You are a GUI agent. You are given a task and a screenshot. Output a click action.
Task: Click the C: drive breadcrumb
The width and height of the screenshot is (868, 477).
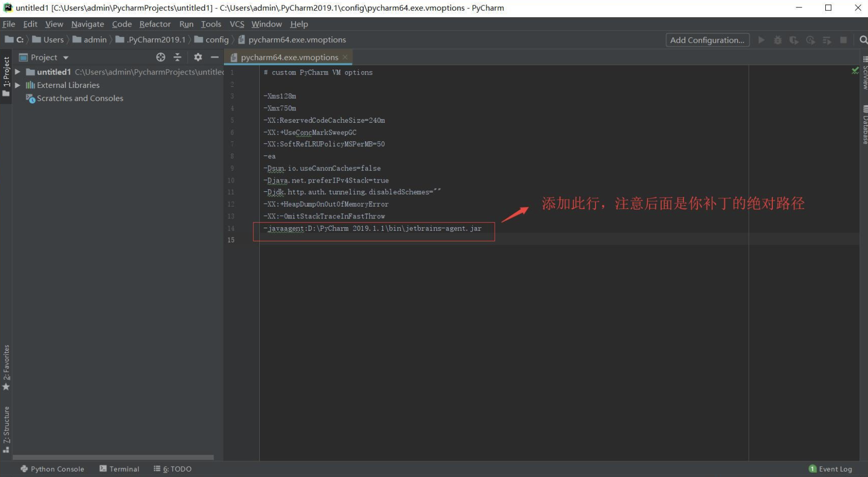[x=14, y=40]
